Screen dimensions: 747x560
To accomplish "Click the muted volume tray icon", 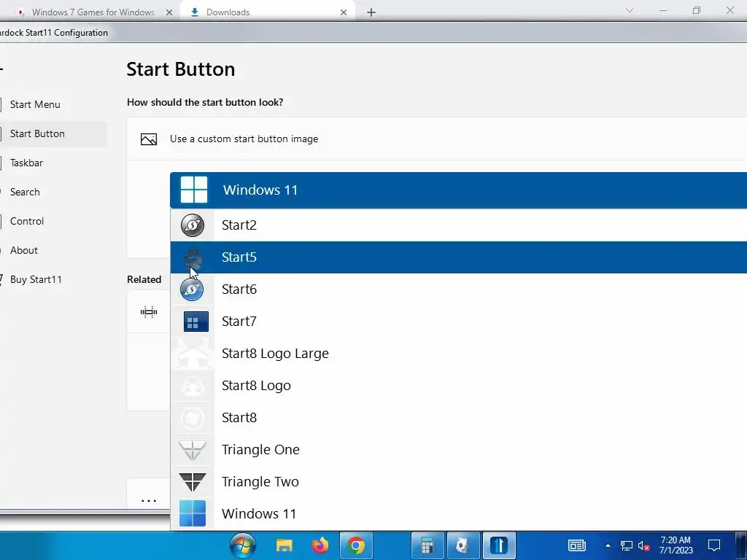I will point(643,545).
